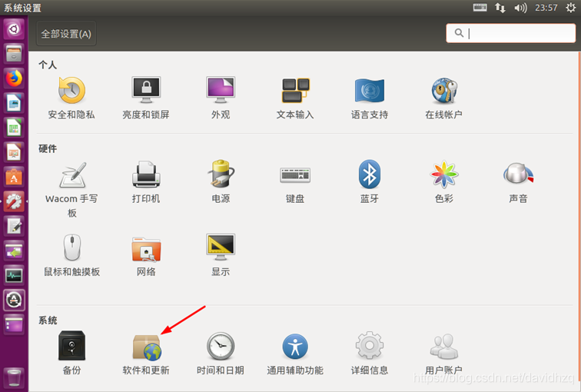Open the session gear menu

570,8
